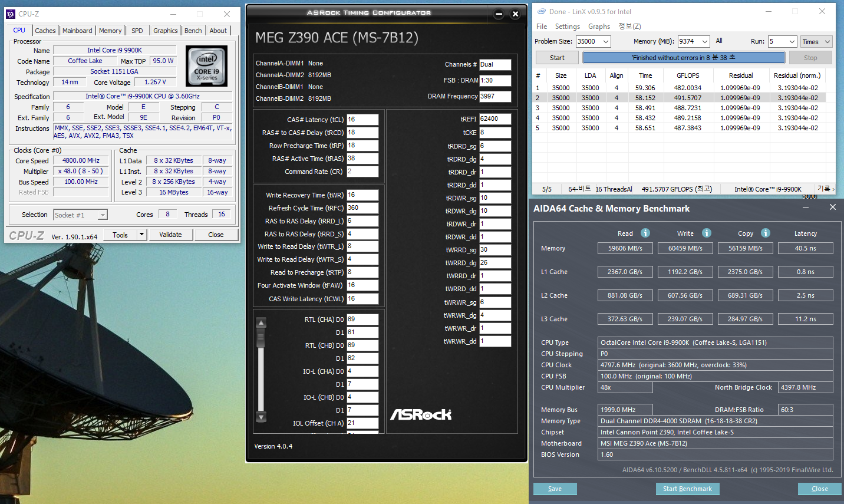Screen dimensions: 844x504
Task: Click the GFLOPS column header in LinX
Action: pos(688,75)
